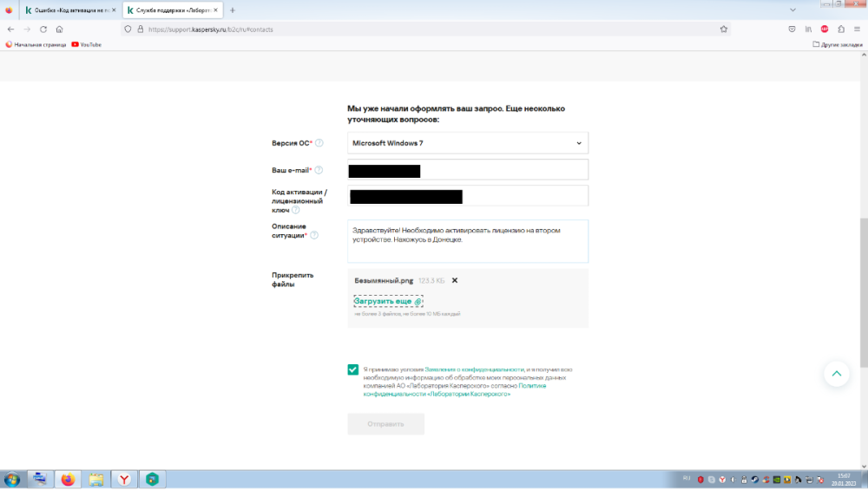Click the Отправить submit button
The height and width of the screenshot is (490, 868).
(x=386, y=424)
